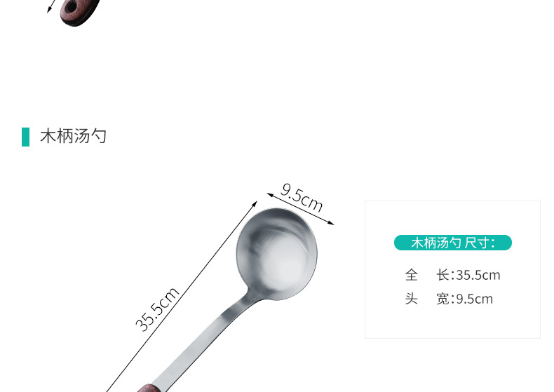554x392 pixels.
Task: Click the 头 character in size box
Action: point(411,299)
